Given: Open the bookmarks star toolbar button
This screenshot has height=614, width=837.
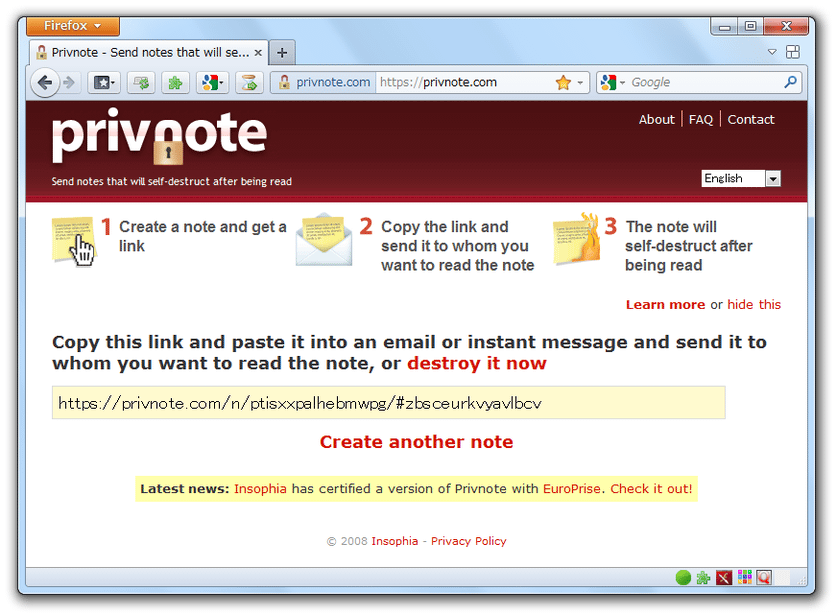Looking at the screenshot, I should point(104,83).
